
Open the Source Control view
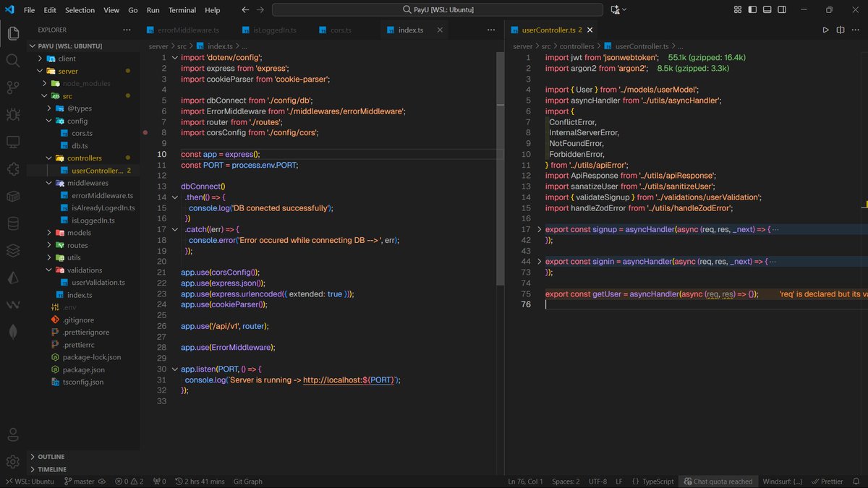pos(13,87)
